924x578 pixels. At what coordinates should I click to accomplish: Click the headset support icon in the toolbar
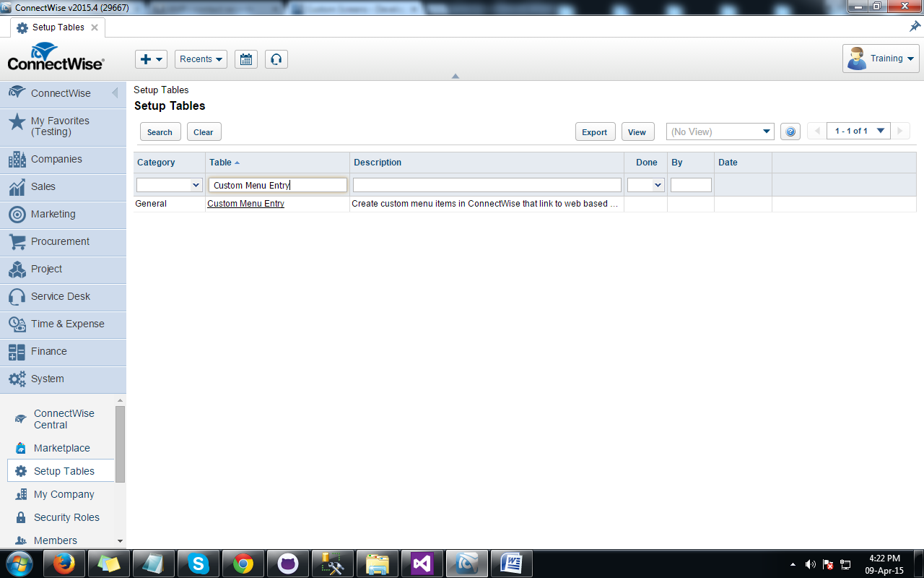click(x=276, y=59)
